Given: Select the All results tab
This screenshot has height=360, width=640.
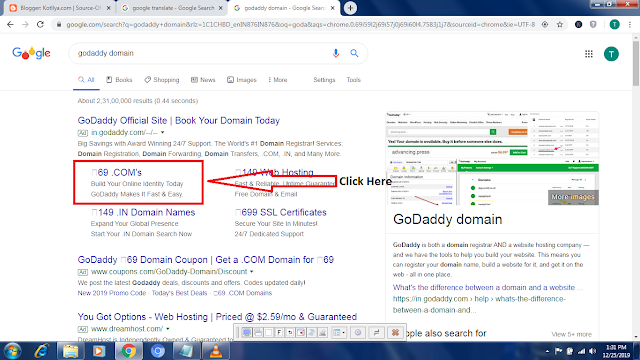Looking at the screenshot, I should [86, 80].
